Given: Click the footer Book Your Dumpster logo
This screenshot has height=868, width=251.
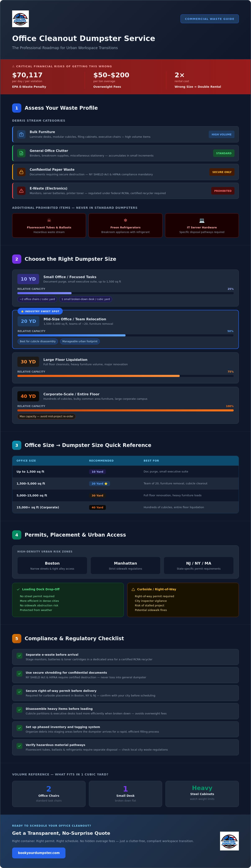Looking at the screenshot, I should click(x=229, y=841).
